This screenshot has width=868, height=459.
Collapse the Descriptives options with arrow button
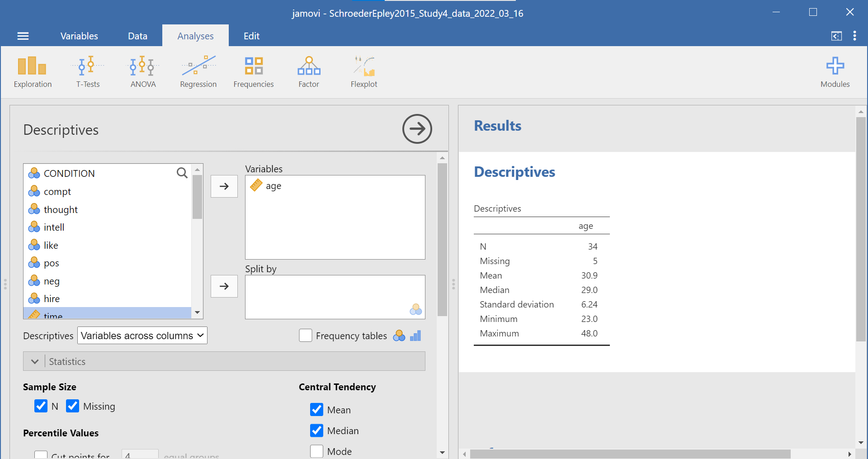click(417, 129)
